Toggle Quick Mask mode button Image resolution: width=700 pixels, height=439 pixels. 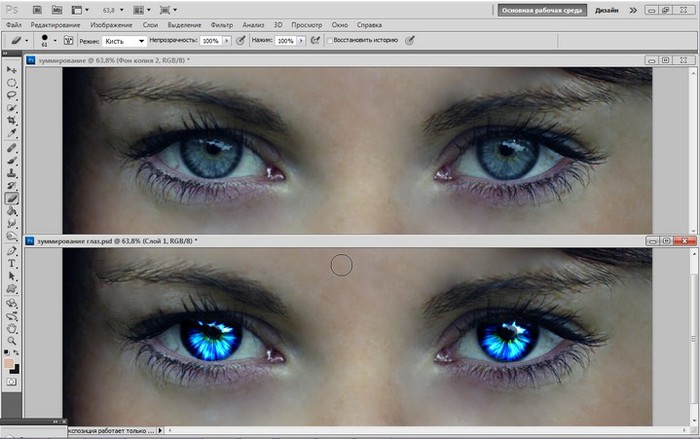click(11, 382)
